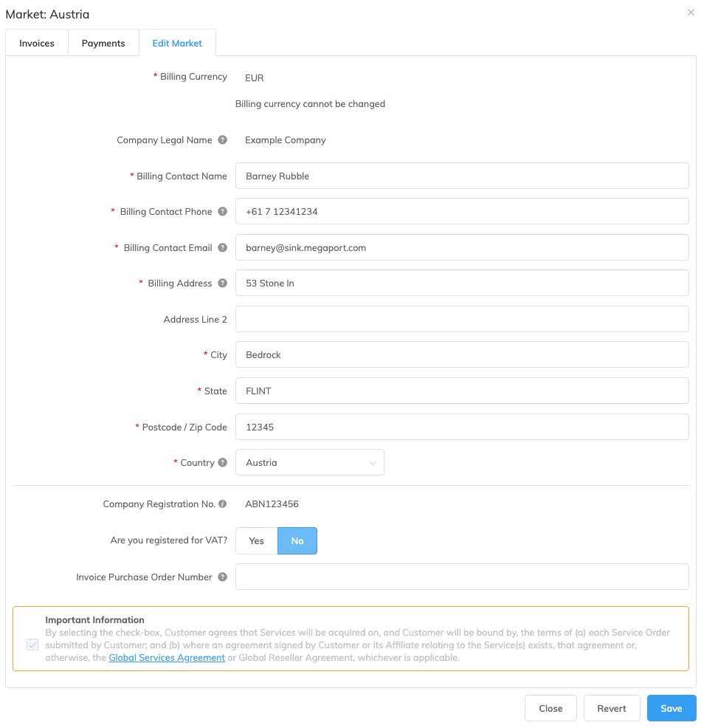This screenshot has width=704, height=728.
Task: Select the Edit Market tab
Action: pyautogui.click(x=177, y=44)
